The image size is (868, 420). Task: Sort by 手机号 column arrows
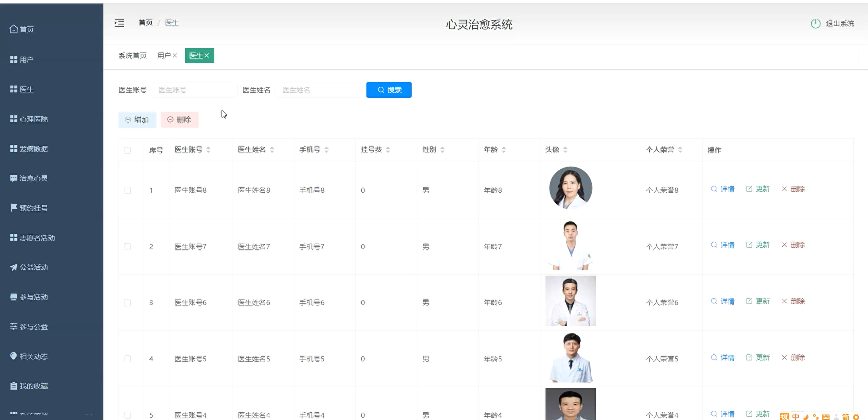326,150
